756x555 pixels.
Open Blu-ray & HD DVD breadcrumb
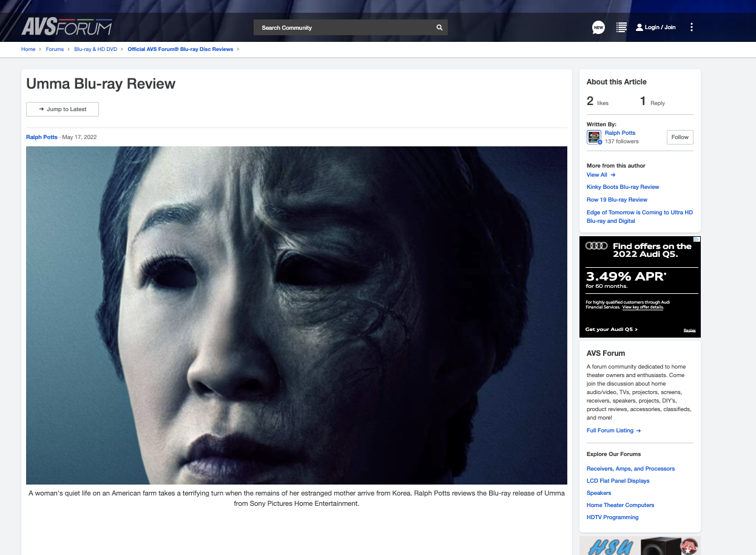click(x=96, y=49)
